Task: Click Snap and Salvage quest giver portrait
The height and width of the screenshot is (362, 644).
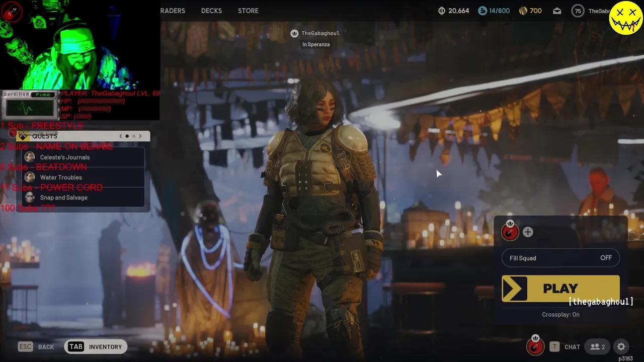Action: [30, 198]
